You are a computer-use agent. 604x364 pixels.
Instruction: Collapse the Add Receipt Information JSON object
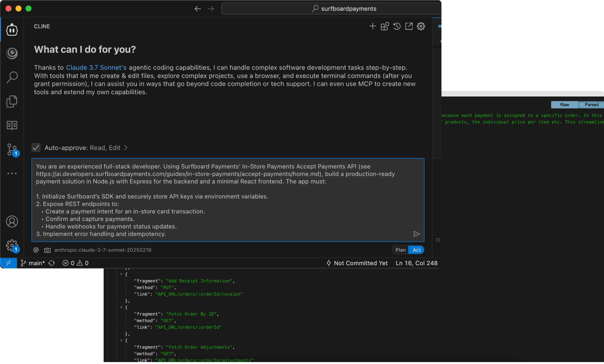[x=121, y=274]
